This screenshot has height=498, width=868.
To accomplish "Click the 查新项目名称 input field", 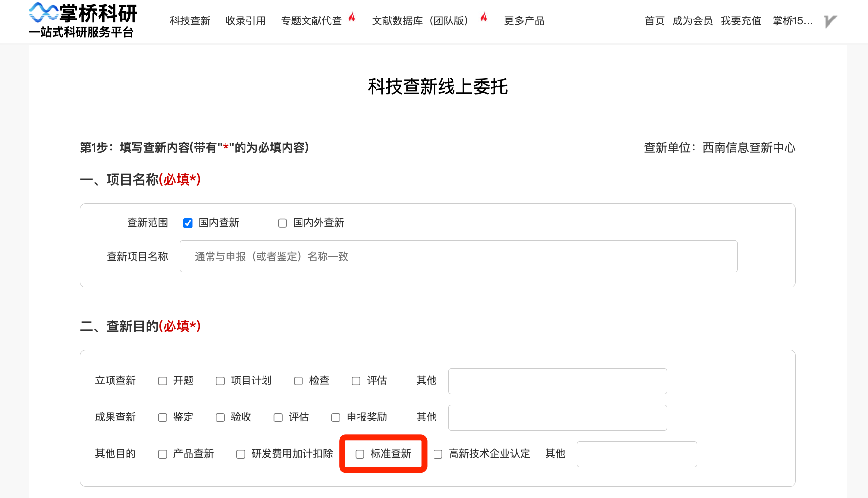I will pyautogui.click(x=458, y=256).
